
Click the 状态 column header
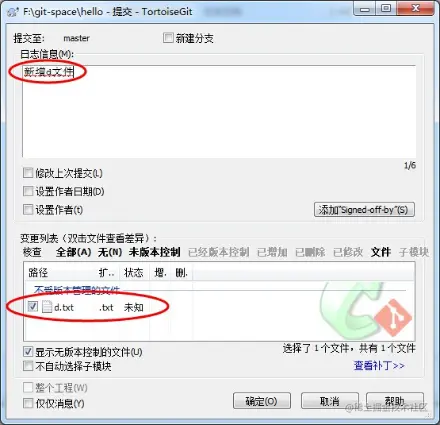tap(134, 273)
